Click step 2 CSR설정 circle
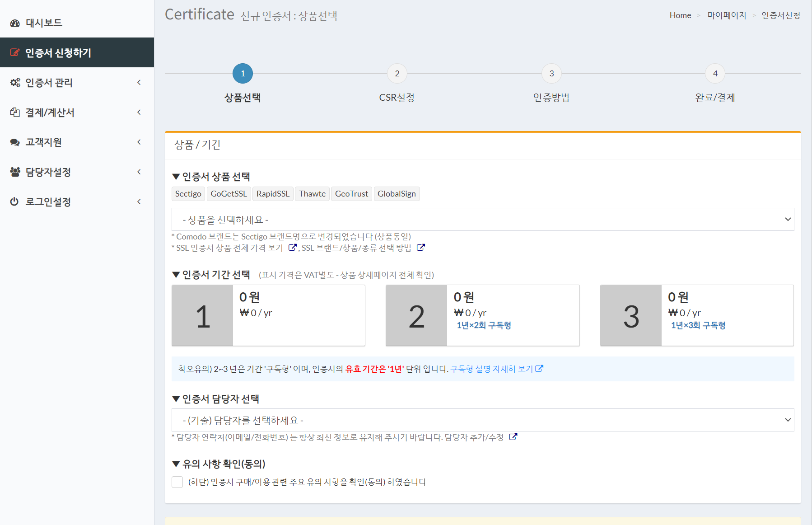The image size is (812, 525). pos(397,73)
